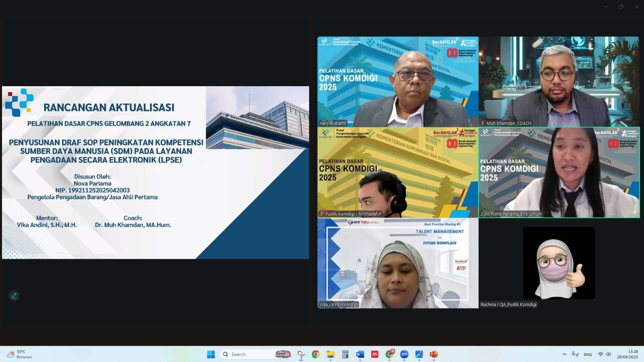The width and height of the screenshot is (644, 362).
Task: Launch Snipping Tool from the taskbar
Action: pyautogui.click(x=301, y=354)
